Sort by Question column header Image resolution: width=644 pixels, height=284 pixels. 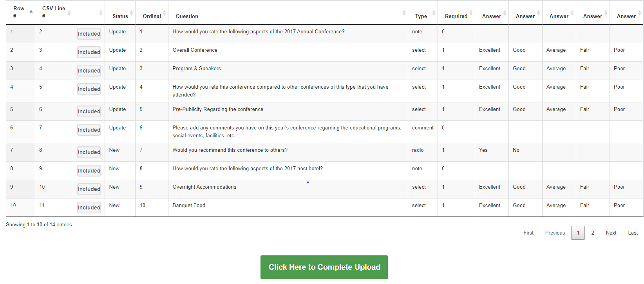(x=187, y=16)
